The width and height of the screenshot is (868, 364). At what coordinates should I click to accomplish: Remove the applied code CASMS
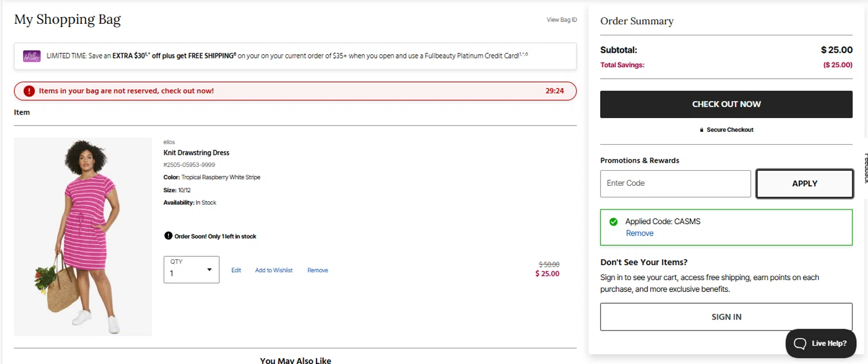click(639, 233)
